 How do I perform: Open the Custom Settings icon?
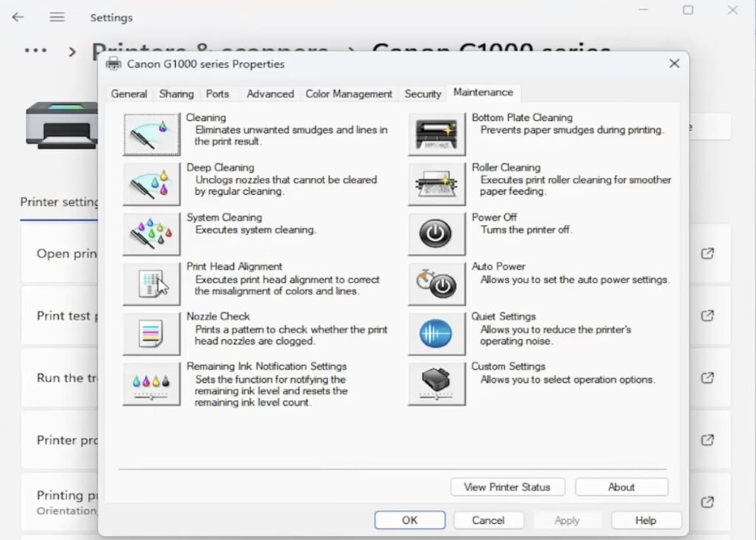pos(437,384)
